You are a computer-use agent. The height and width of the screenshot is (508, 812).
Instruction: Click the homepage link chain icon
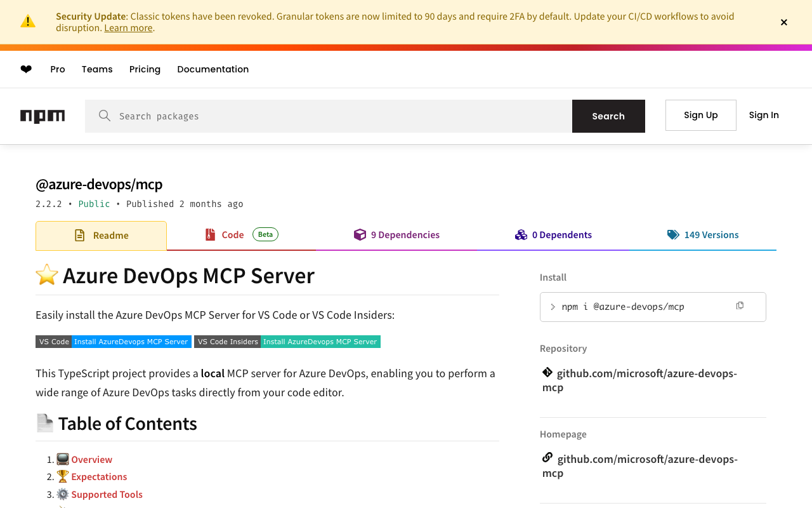click(x=547, y=458)
